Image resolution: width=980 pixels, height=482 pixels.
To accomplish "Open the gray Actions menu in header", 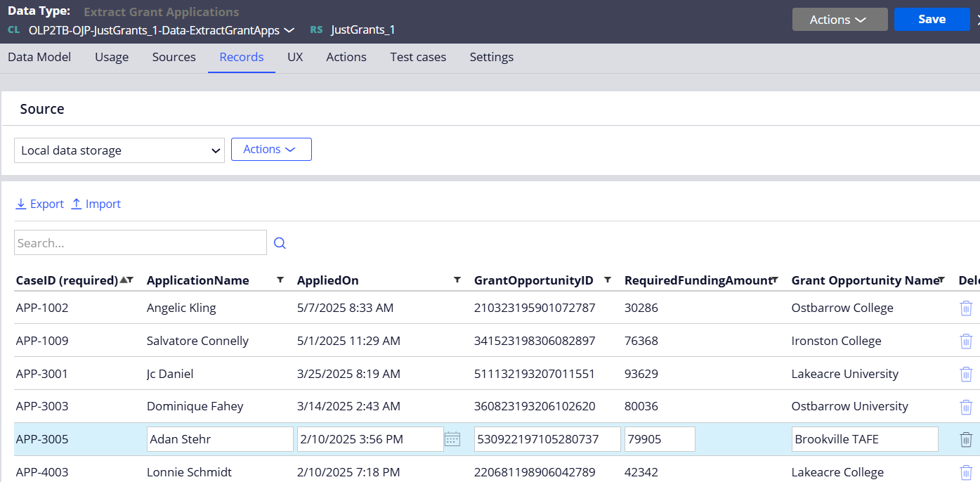I will click(839, 20).
